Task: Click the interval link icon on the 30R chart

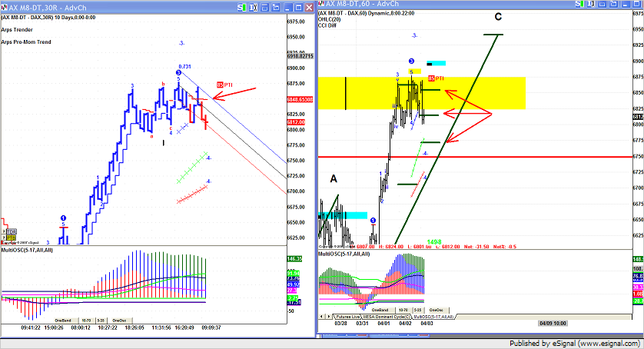Action: tap(252, 5)
